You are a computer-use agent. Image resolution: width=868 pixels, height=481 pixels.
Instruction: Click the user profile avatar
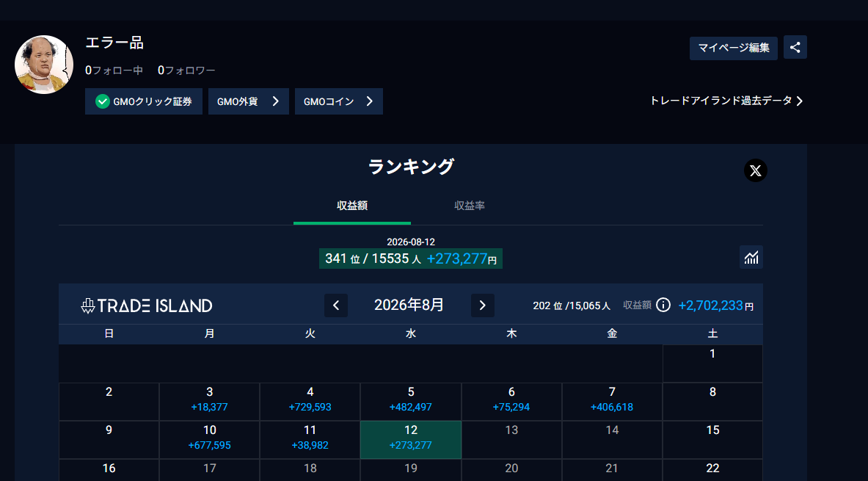[44, 65]
